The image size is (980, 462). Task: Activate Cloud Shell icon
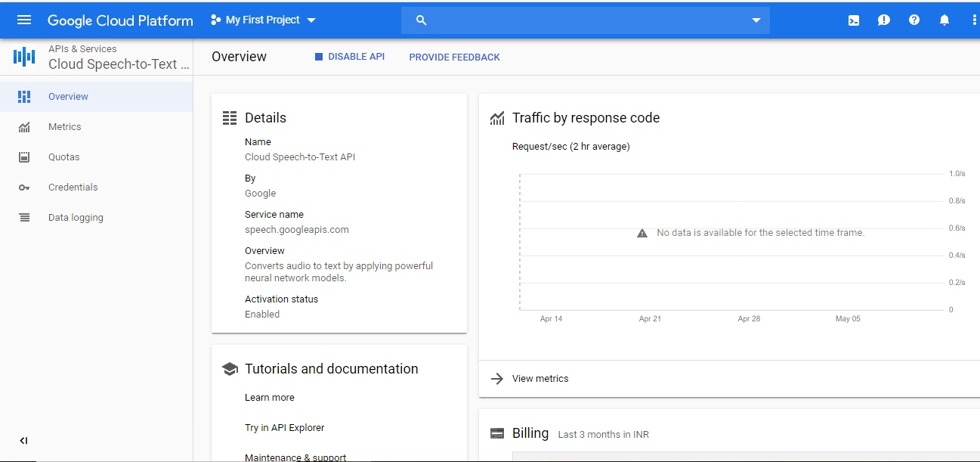(854, 20)
